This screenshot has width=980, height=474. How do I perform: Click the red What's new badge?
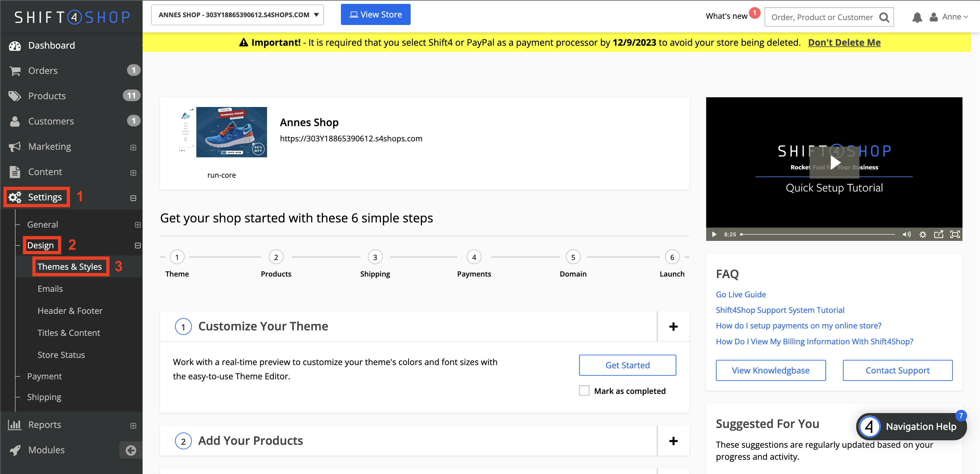[x=754, y=13]
